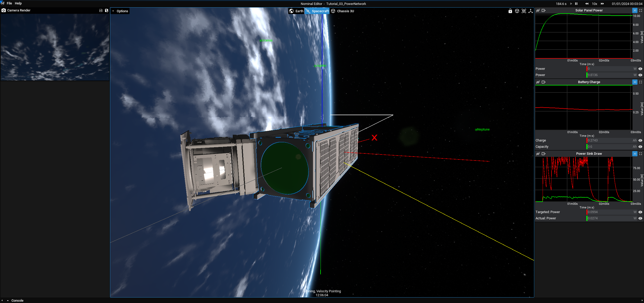Viewport: 644px width, 303px height.
Task: Open chart settings icon on Solar Panel Power
Action: pos(538,10)
